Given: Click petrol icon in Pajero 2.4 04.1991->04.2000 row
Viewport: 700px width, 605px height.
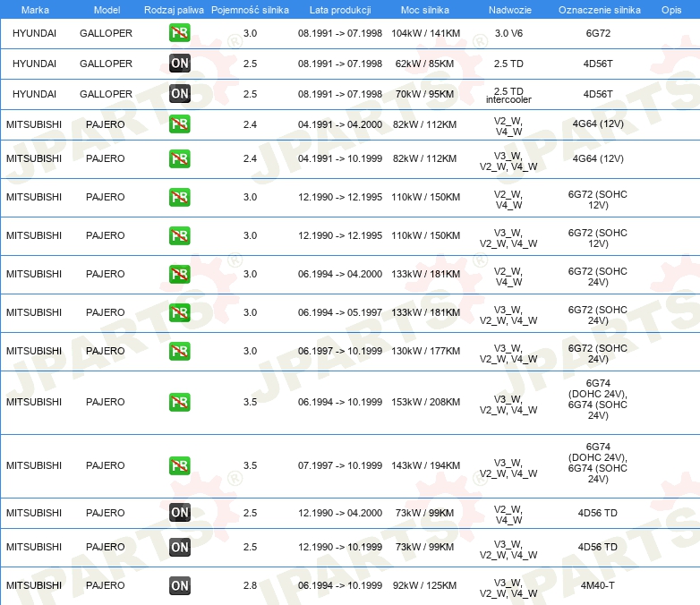Looking at the screenshot, I should pyautogui.click(x=179, y=124).
